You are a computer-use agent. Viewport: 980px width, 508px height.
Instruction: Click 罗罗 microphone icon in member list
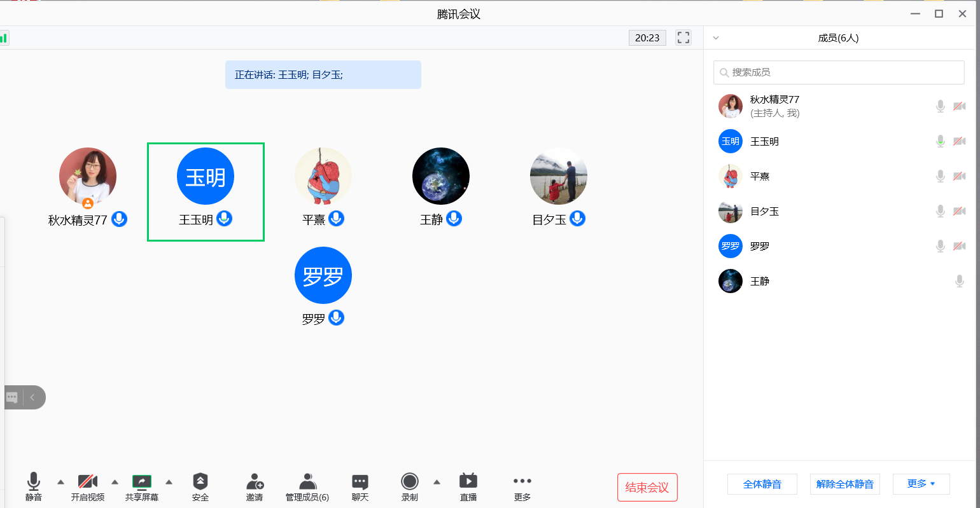(x=941, y=246)
